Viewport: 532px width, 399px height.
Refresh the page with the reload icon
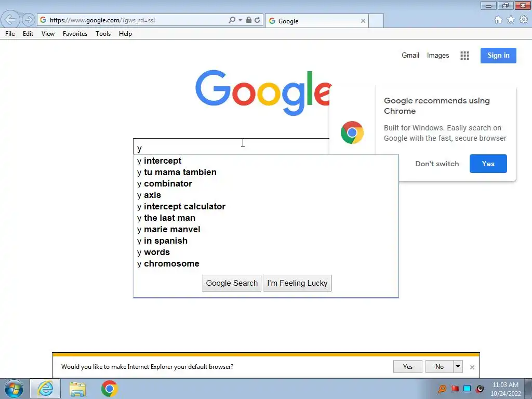pyautogui.click(x=257, y=20)
